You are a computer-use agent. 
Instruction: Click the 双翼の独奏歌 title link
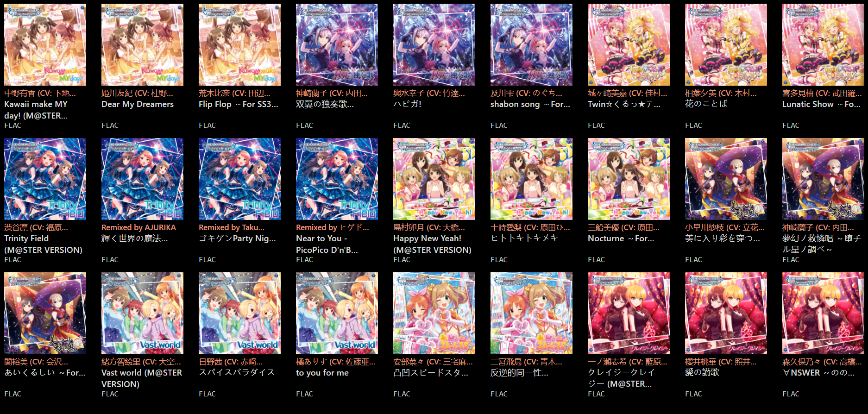point(325,104)
